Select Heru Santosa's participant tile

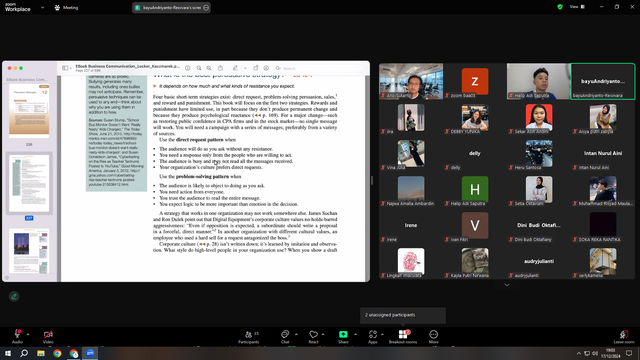click(538, 153)
